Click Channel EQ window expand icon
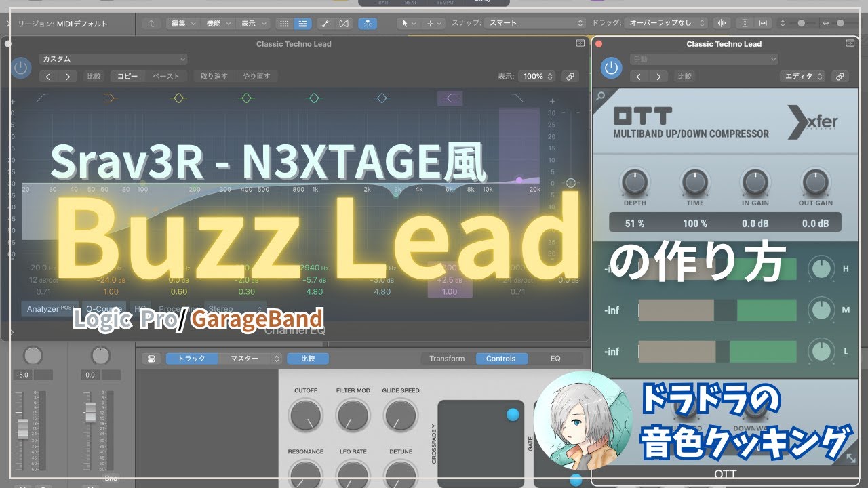The height and width of the screenshot is (488, 868). (x=580, y=43)
